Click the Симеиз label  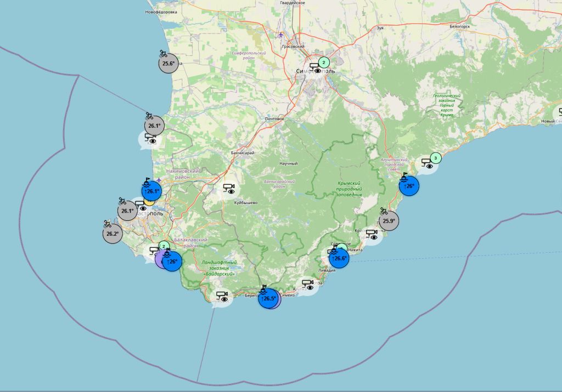288,296
